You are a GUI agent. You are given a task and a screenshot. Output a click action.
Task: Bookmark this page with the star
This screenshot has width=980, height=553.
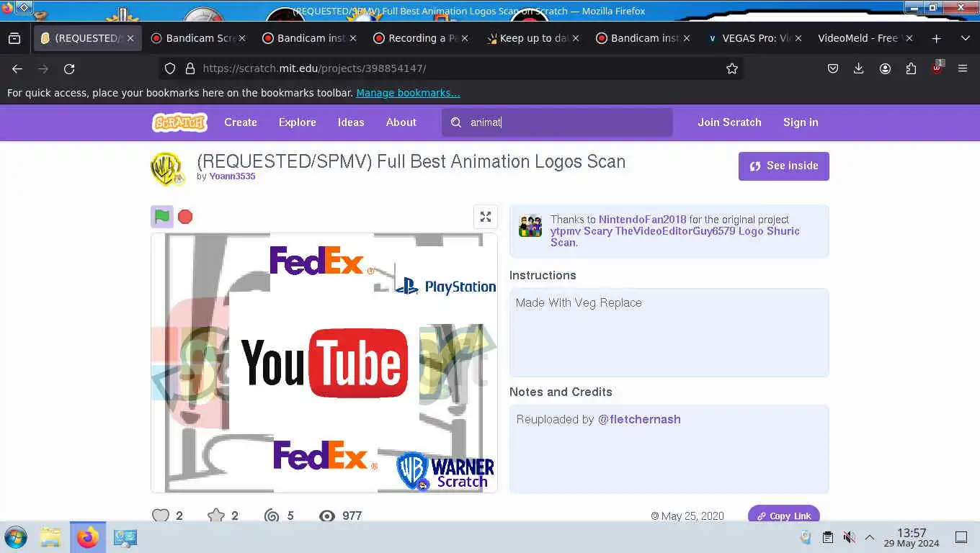(x=732, y=68)
